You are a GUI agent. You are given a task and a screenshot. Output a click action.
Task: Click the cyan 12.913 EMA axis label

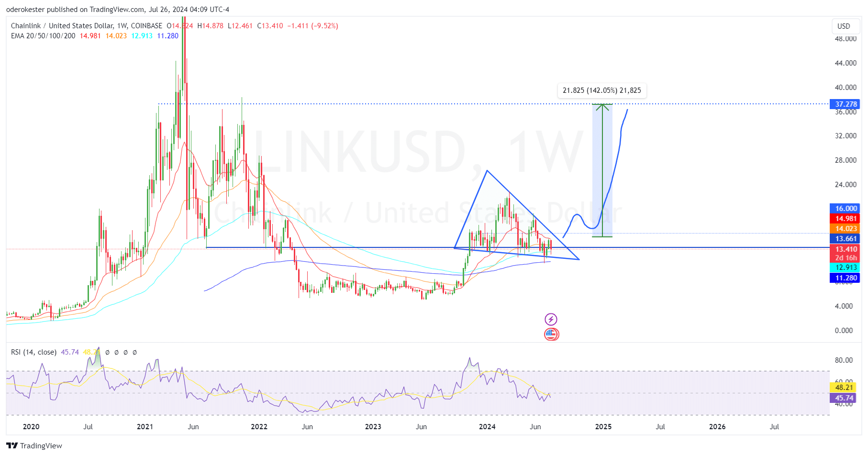click(845, 267)
